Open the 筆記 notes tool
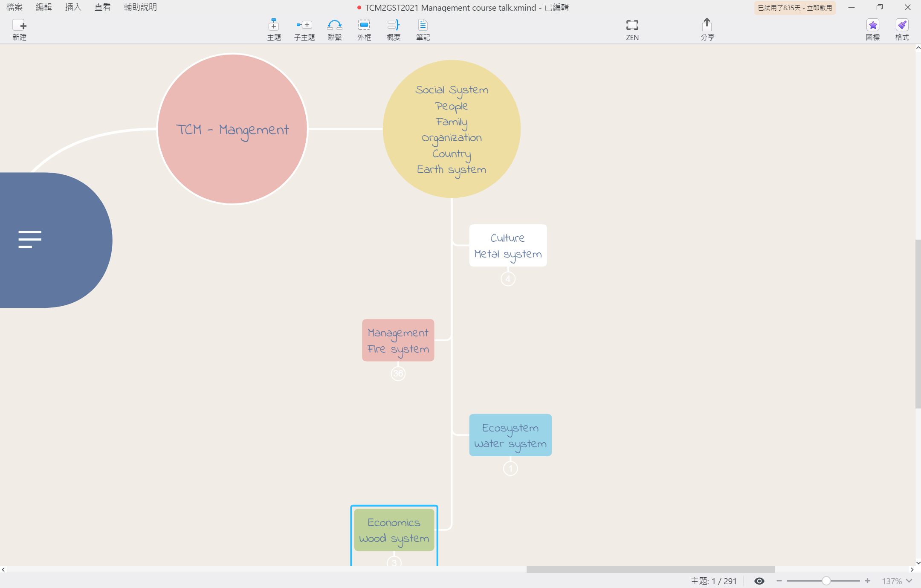This screenshot has width=921, height=588. click(423, 29)
